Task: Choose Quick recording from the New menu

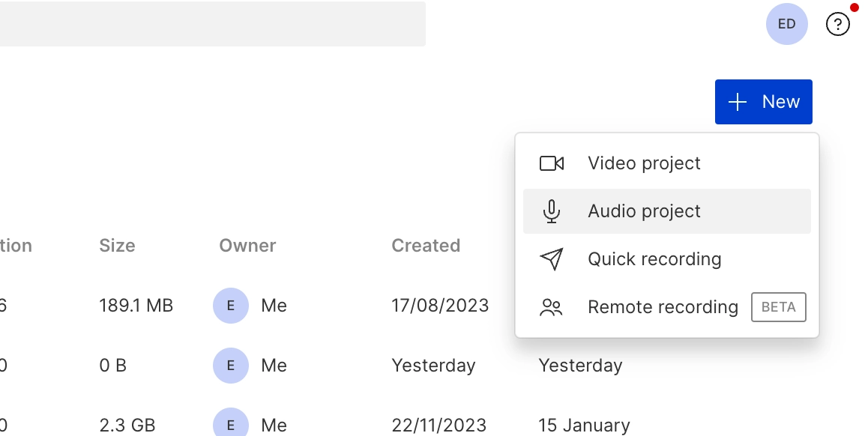Action: click(x=654, y=258)
